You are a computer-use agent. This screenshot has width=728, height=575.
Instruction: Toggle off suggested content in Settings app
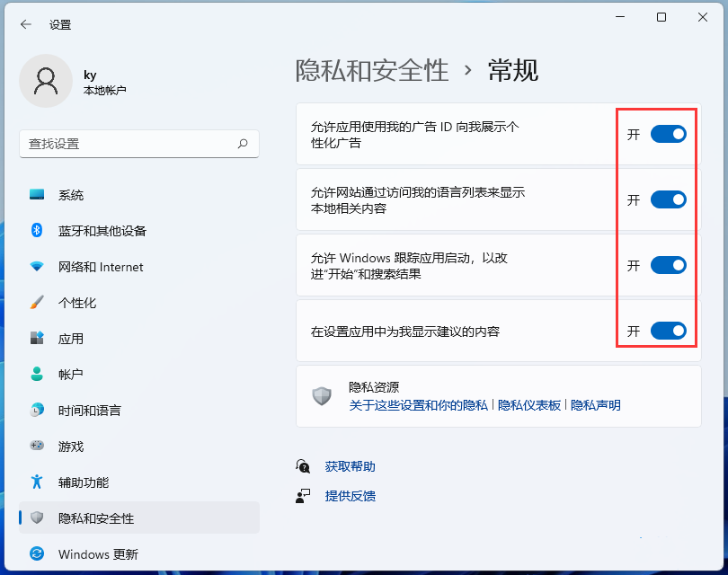(x=668, y=331)
